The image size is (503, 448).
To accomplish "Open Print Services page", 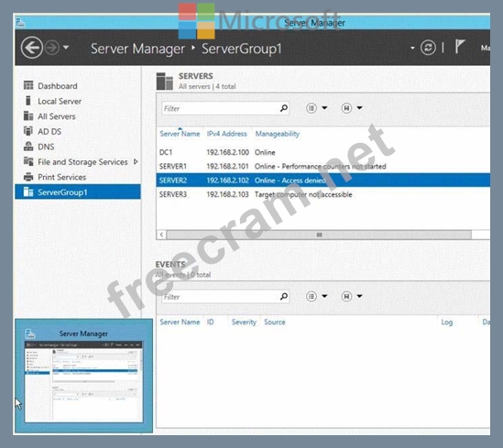I will pyautogui.click(x=61, y=177).
